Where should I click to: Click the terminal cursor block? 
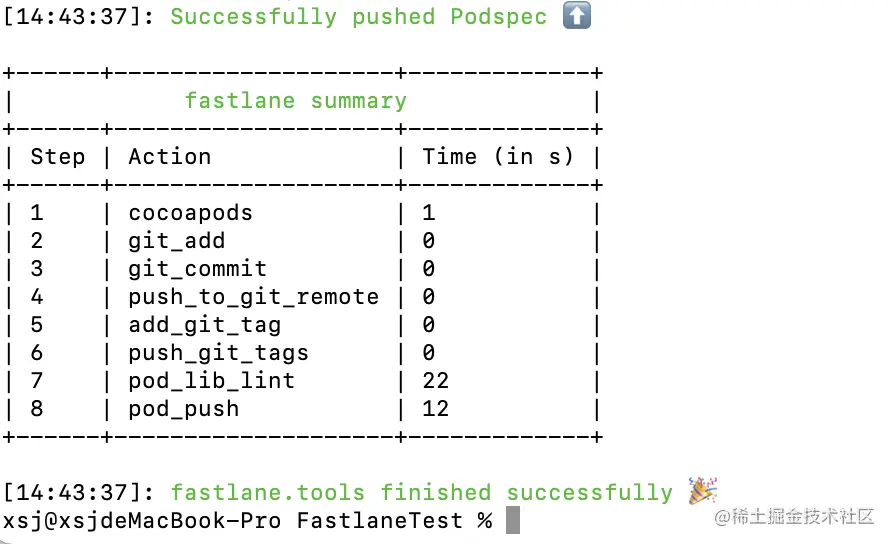[513, 520]
